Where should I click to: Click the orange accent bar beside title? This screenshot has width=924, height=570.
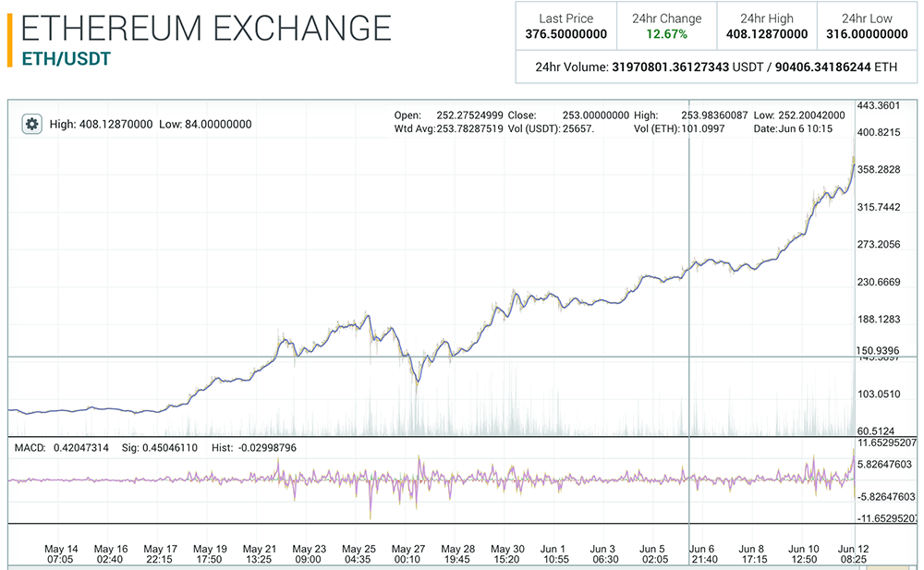tap(9, 39)
